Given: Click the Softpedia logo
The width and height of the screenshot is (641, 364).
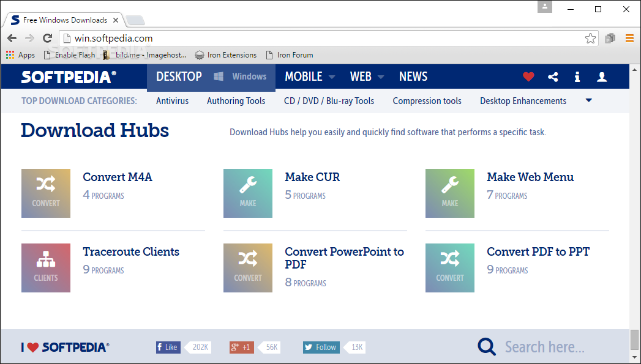Looking at the screenshot, I should pos(69,77).
